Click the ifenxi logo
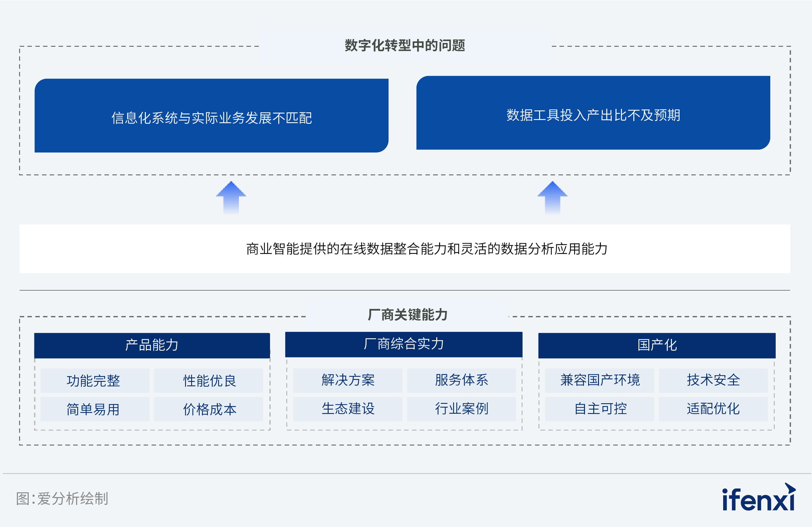The width and height of the screenshot is (812, 527). [759, 499]
